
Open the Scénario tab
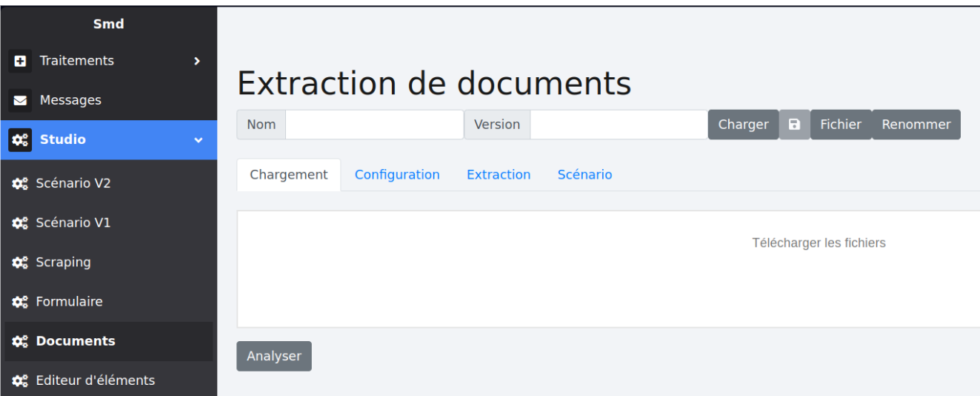tap(584, 175)
